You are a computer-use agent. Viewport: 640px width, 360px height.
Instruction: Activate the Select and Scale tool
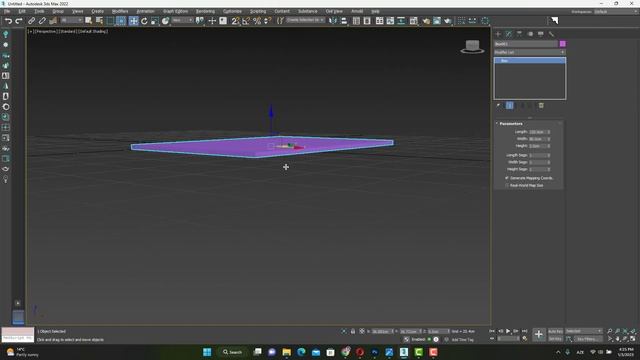(x=155, y=20)
